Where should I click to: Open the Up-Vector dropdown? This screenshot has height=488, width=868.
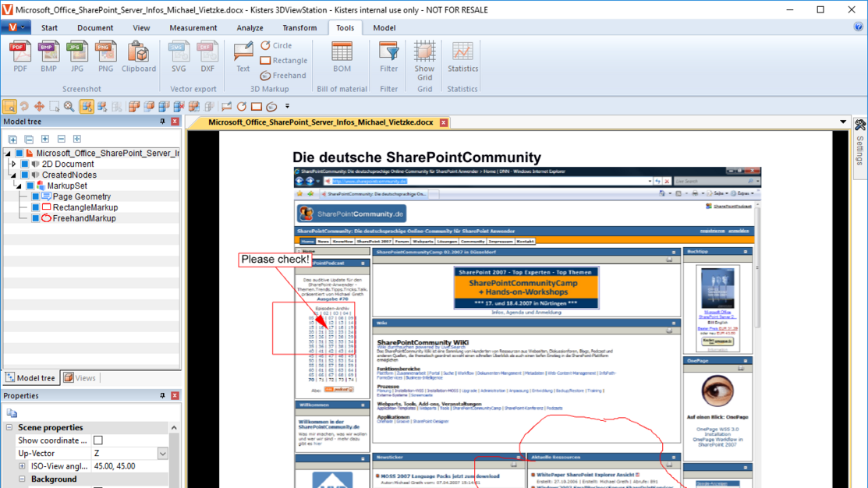pyautogui.click(x=163, y=453)
